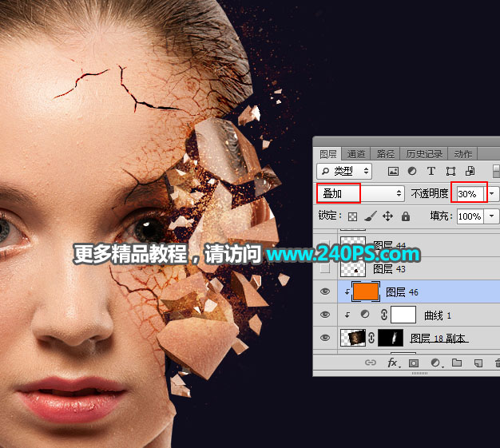
Task: Create new fill or adjustment layer icon
Action: click(436, 363)
